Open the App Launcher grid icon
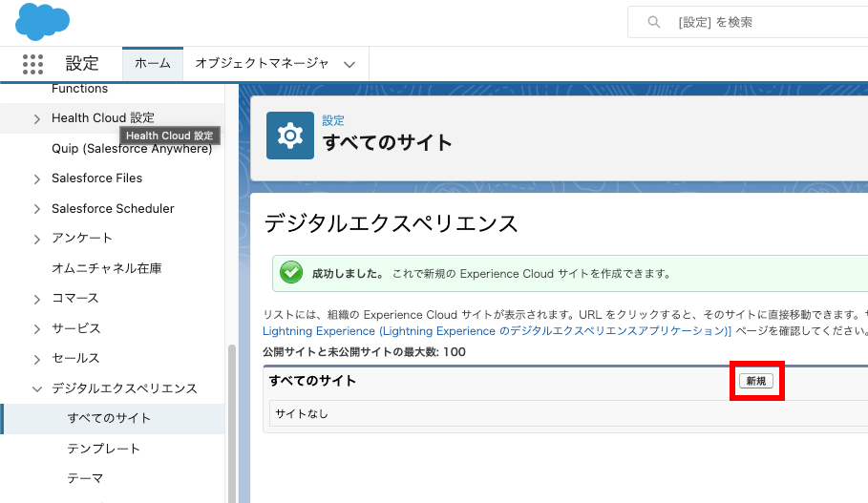Screen dimensions: 868x503 click(x=33, y=64)
